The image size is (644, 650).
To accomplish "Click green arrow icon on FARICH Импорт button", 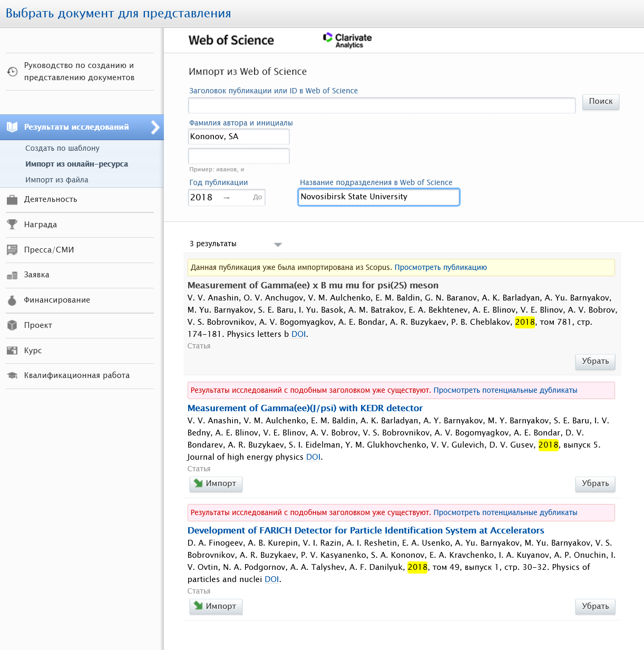I will pyautogui.click(x=198, y=606).
